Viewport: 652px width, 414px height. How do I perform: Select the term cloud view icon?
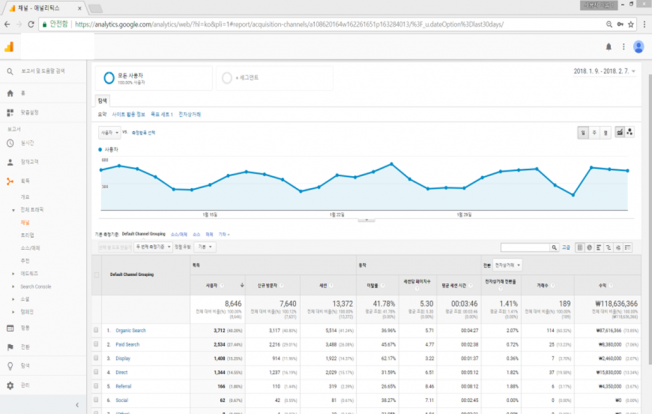(618, 247)
